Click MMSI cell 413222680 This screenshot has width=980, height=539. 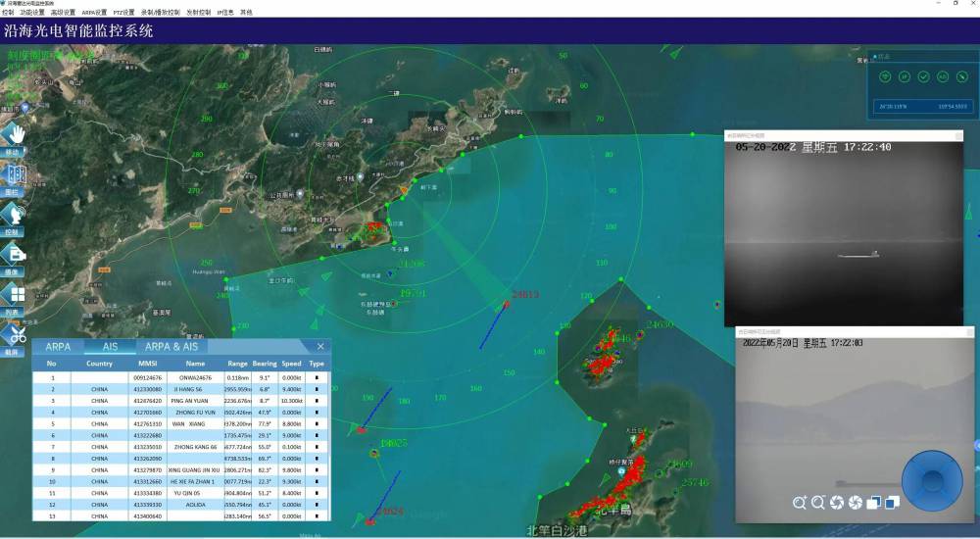(x=148, y=435)
